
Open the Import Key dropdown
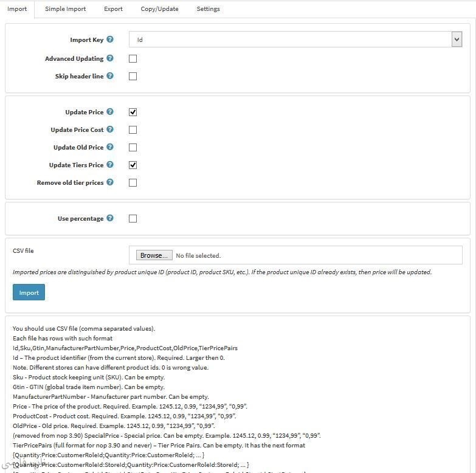click(295, 40)
